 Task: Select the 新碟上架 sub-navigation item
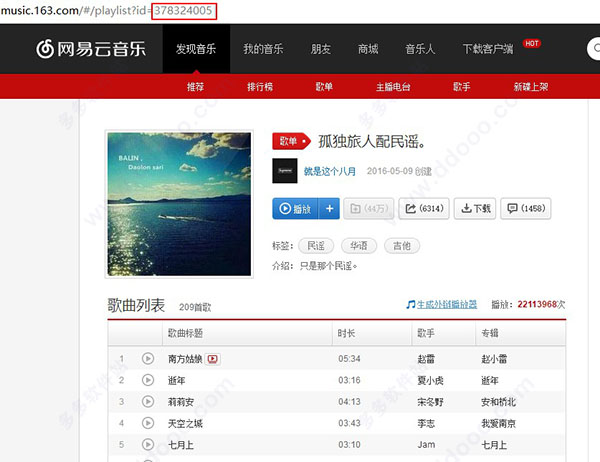coord(531,87)
